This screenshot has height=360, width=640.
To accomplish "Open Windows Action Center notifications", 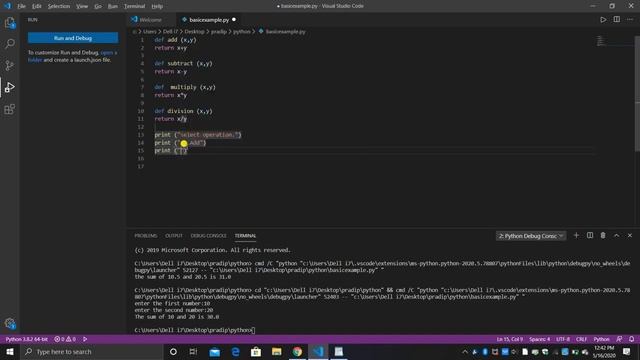I will [627, 351].
